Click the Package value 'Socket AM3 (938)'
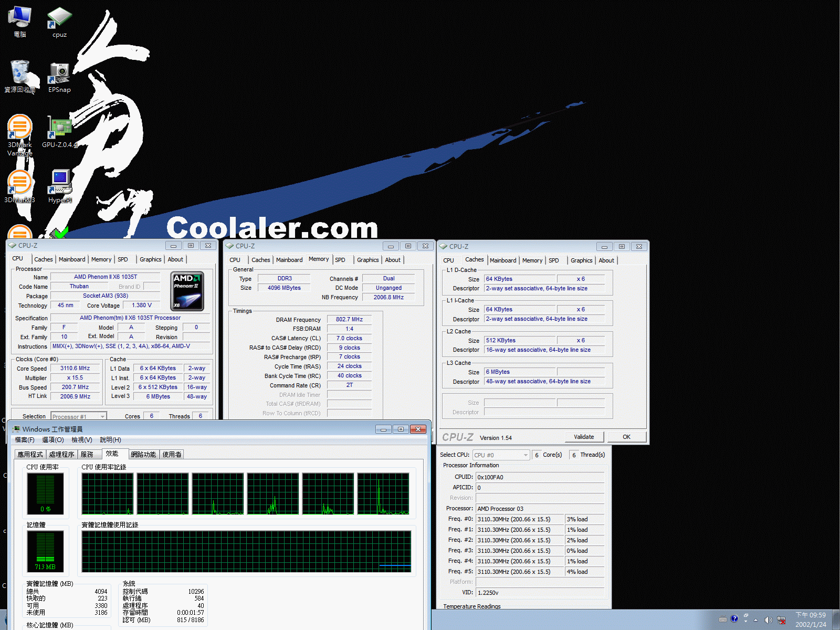The width and height of the screenshot is (840, 630). pos(106,296)
